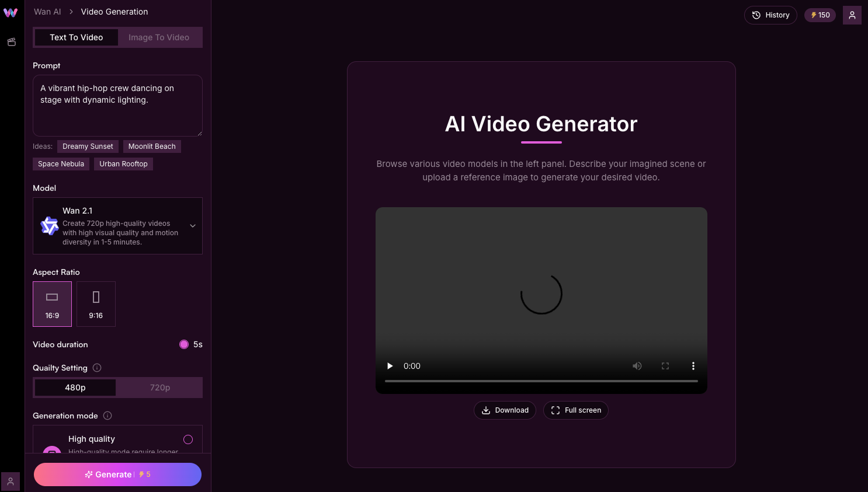Image resolution: width=868 pixels, height=492 pixels.
Task: Mute the video player volume
Action: pyautogui.click(x=637, y=366)
